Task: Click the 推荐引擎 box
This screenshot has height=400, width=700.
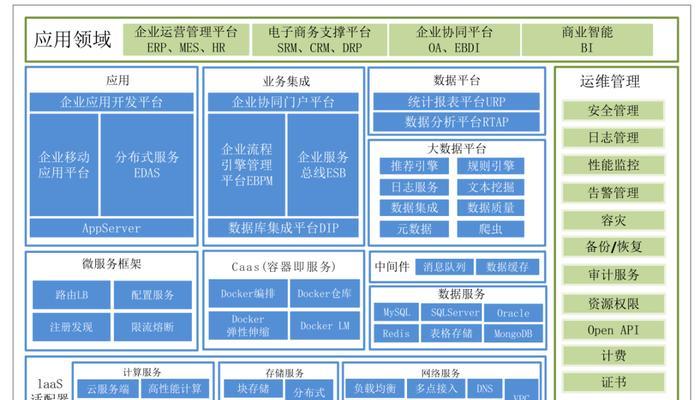Action: point(414,166)
